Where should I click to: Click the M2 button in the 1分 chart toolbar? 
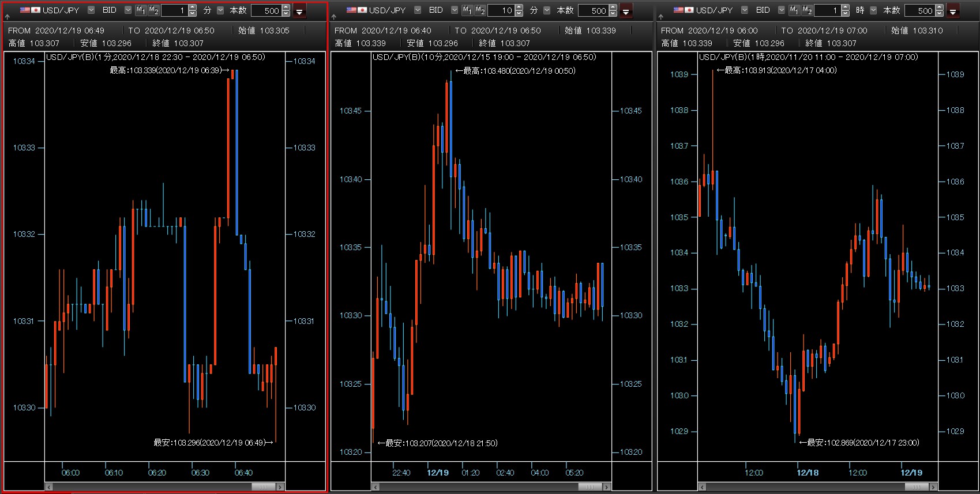click(x=153, y=10)
